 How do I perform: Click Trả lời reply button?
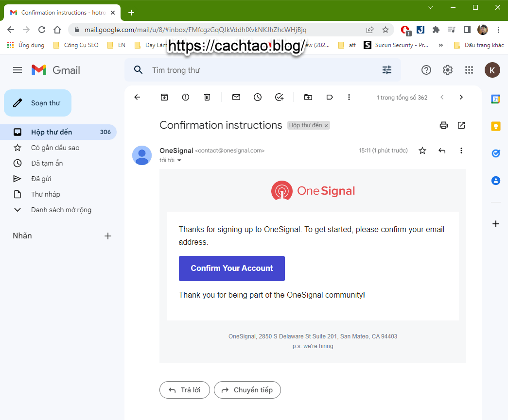point(185,390)
